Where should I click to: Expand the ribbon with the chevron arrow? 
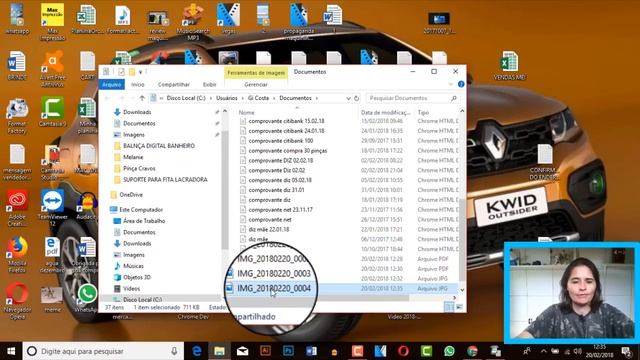click(x=451, y=84)
